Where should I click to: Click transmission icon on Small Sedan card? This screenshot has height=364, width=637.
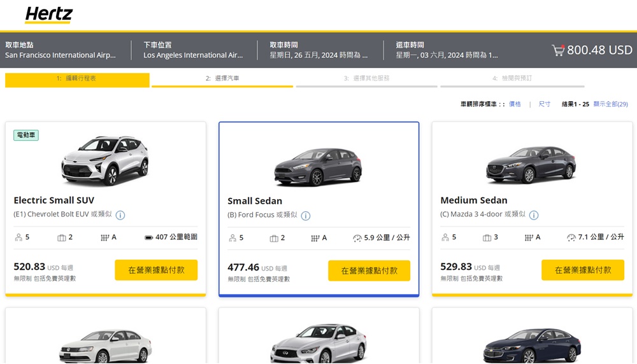(315, 239)
